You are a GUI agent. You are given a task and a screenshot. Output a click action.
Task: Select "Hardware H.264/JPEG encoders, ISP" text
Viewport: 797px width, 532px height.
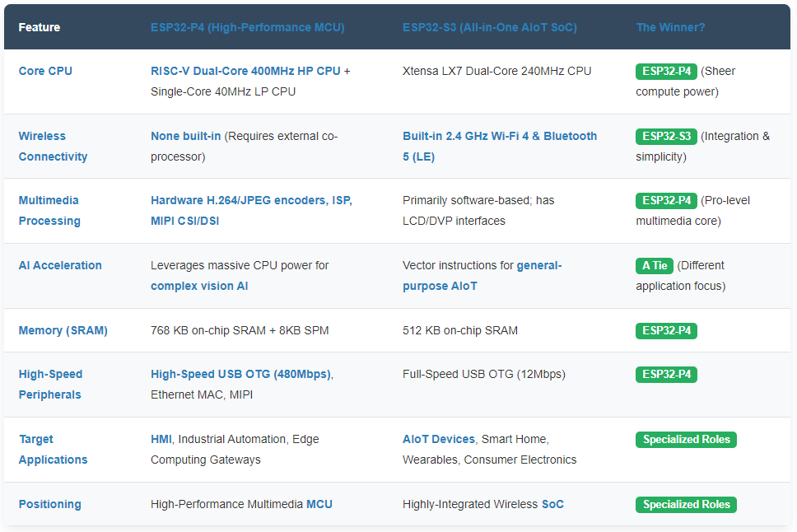[x=251, y=200]
